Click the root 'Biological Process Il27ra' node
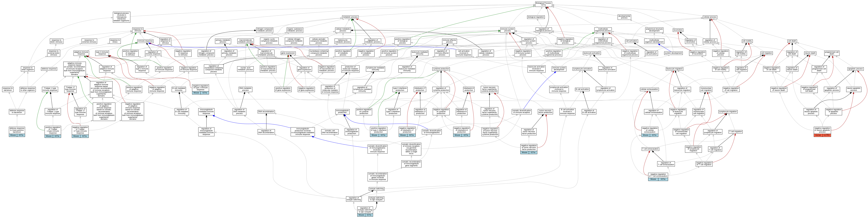The width and height of the screenshot is (868, 218). (544, 4)
